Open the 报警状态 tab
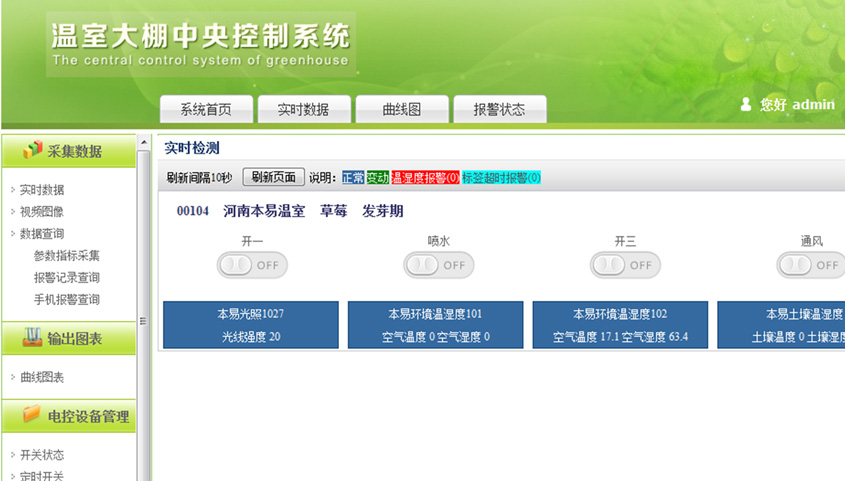 coord(499,110)
